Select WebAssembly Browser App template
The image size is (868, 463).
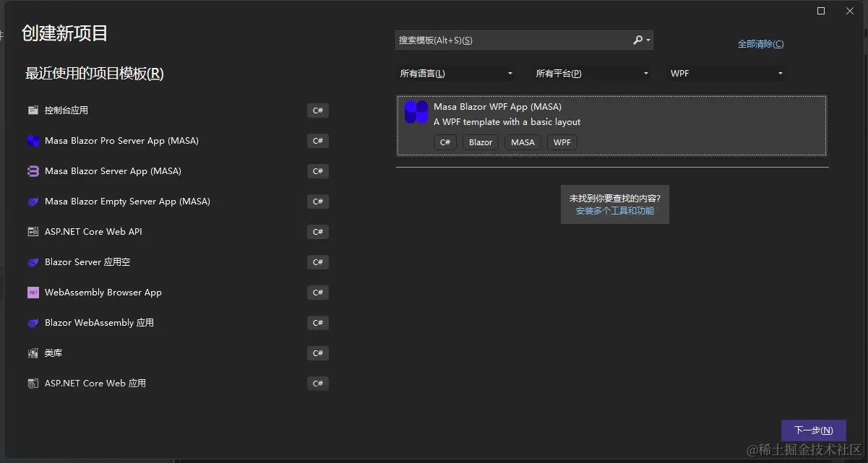point(177,293)
